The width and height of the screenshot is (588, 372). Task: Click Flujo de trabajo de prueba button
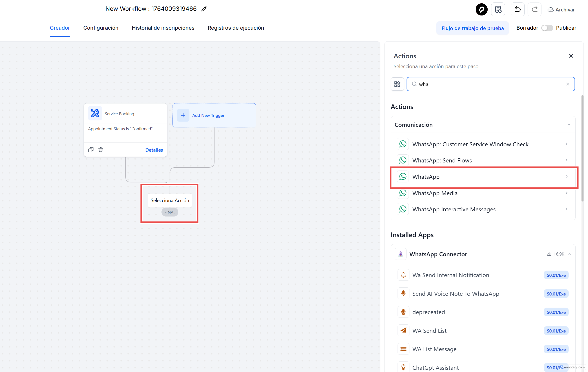point(472,28)
